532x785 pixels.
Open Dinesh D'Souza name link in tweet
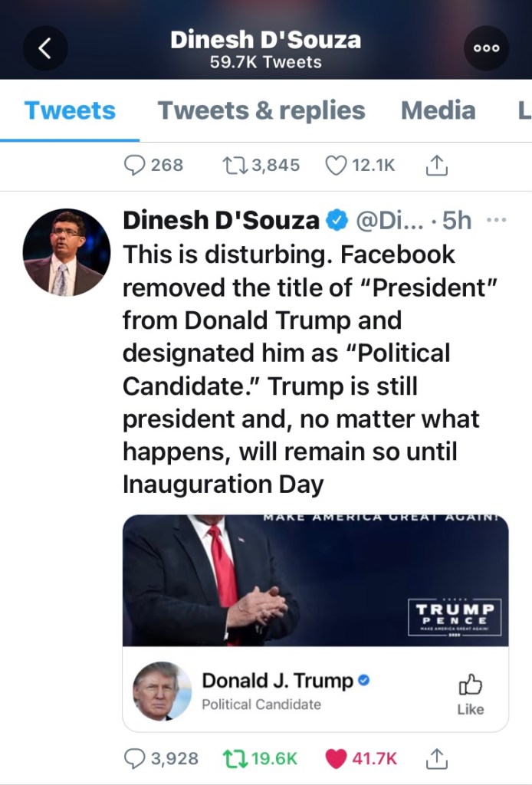tap(221, 221)
